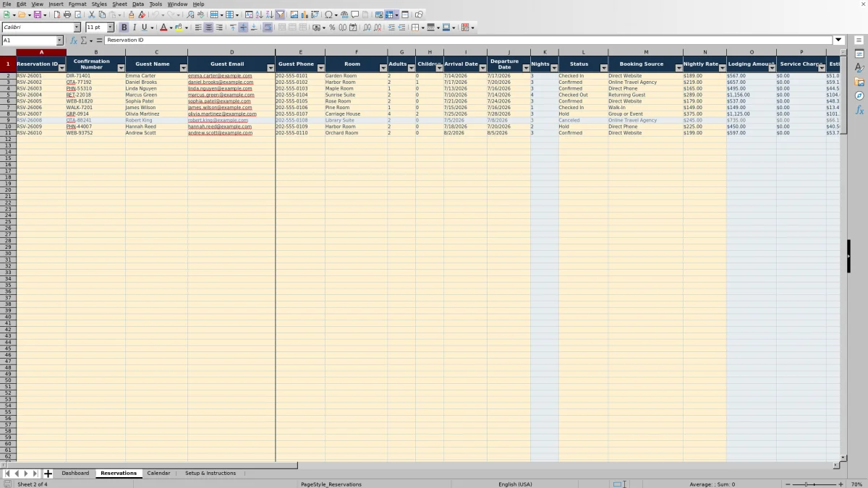
Task: Open sidebar Gallery panel icon
Action: point(859,82)
